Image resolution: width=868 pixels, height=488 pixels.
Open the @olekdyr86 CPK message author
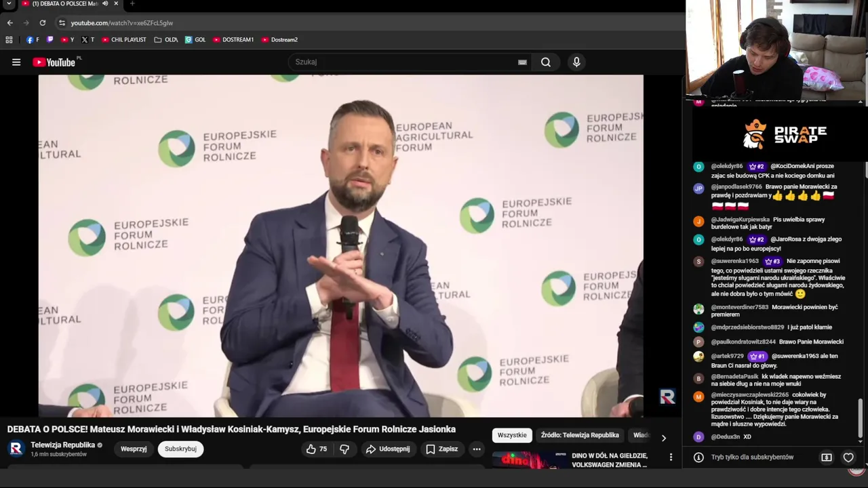tap(727, 166)
